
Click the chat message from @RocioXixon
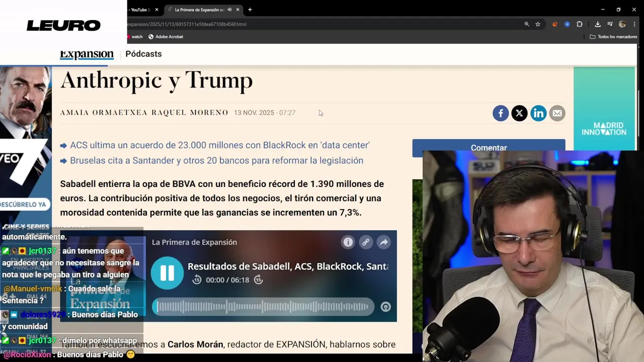click(70, 354)
